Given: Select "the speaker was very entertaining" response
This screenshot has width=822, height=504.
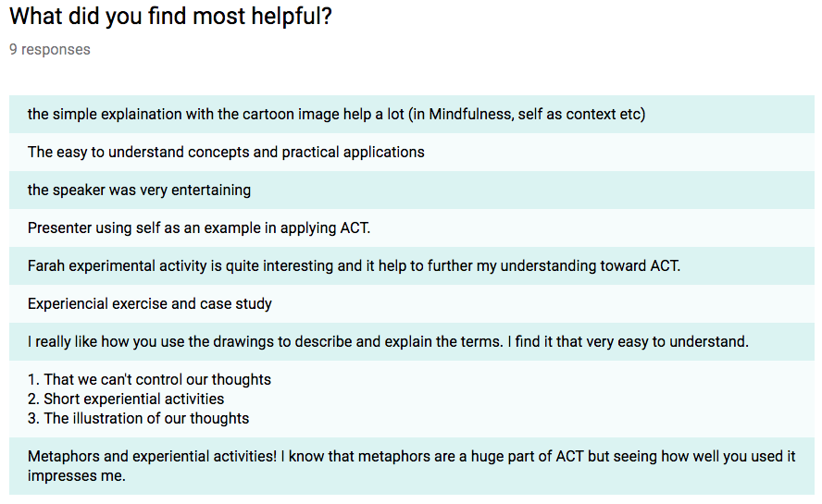Looking at the screenshot, I should pyautogui.click(x=139, y=191).
